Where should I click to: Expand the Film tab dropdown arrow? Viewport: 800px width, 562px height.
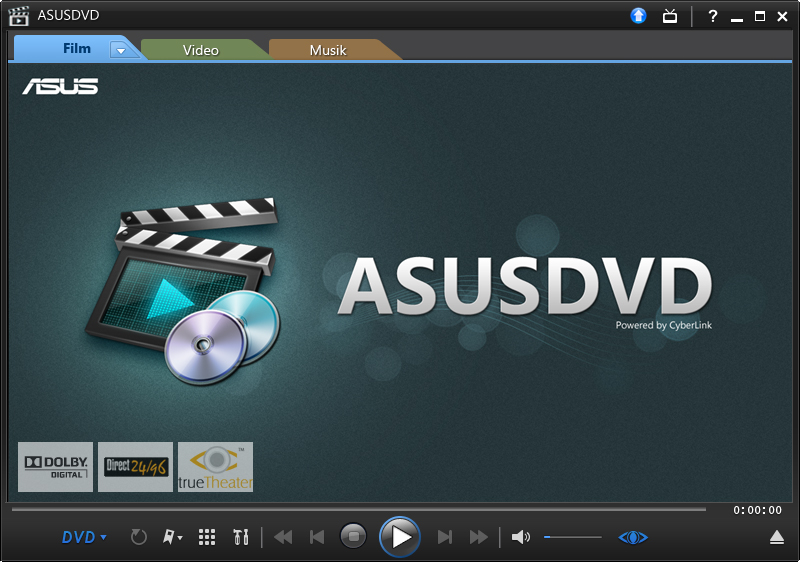coord(121,50)
